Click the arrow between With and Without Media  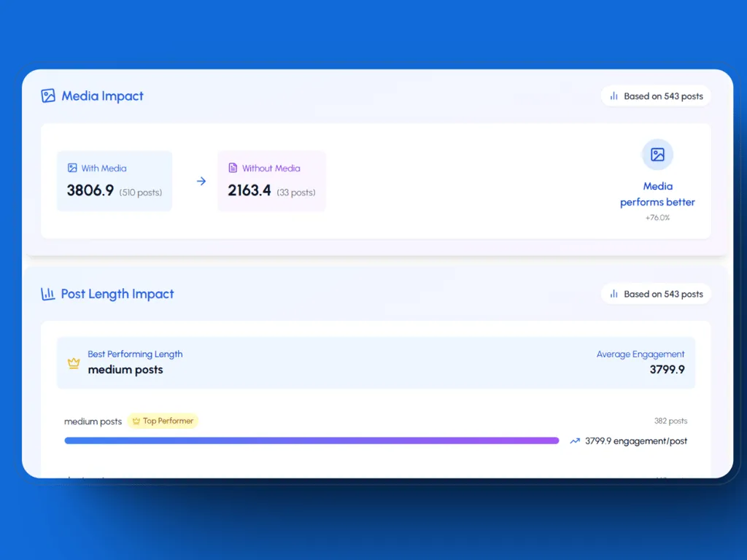click(x=201, y=181)
